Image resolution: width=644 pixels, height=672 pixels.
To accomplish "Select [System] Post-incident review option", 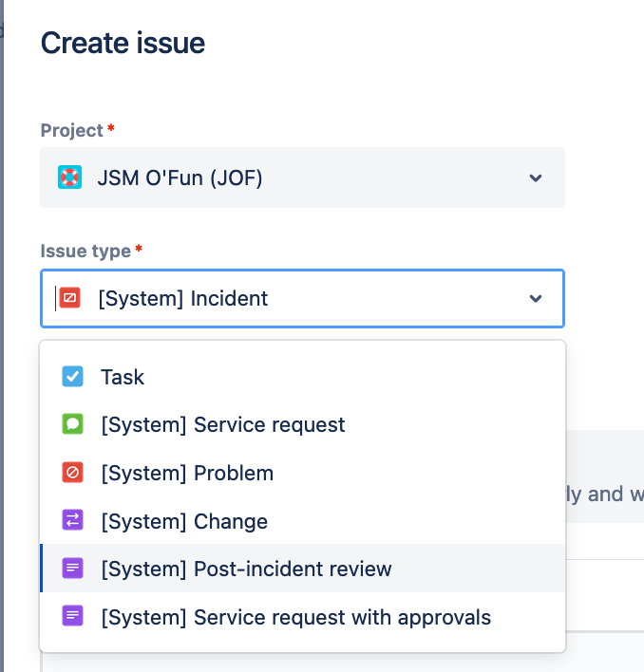I will click(x=302, y=569).
